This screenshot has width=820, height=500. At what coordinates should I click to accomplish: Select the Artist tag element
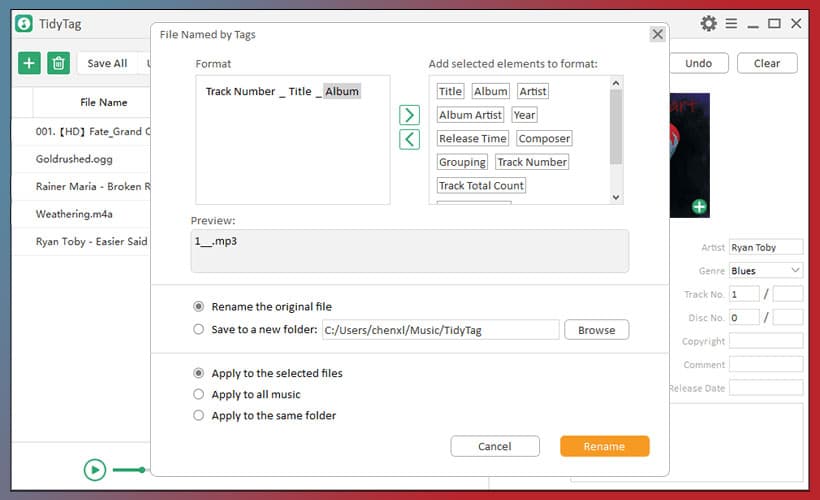coord(533,92)
